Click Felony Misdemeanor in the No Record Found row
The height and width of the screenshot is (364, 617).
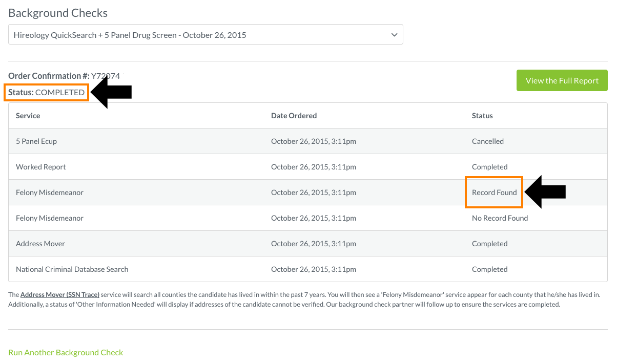(x=50, y=218)
